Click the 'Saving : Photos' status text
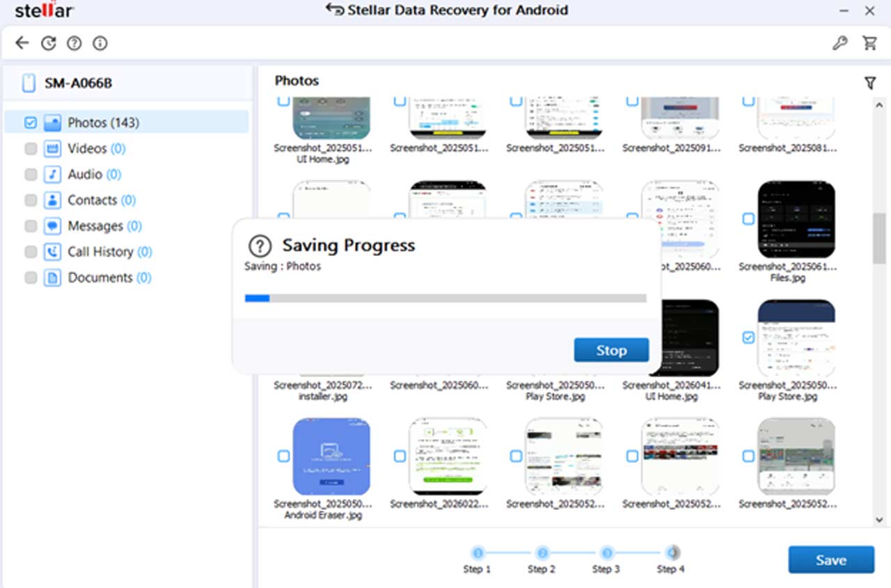891x588 pixels. 283,267
